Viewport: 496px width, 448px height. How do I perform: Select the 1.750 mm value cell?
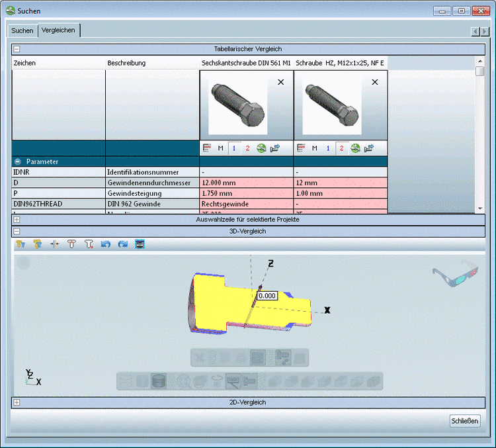(x=247, y=193)
